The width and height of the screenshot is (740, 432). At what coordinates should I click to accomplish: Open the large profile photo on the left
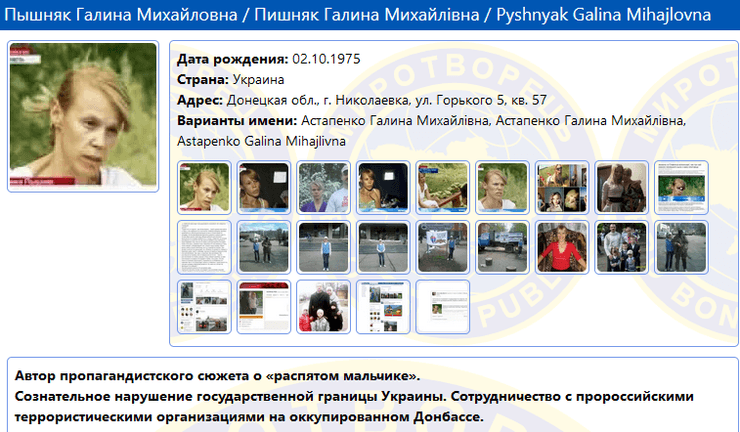(x=83, y=117)
